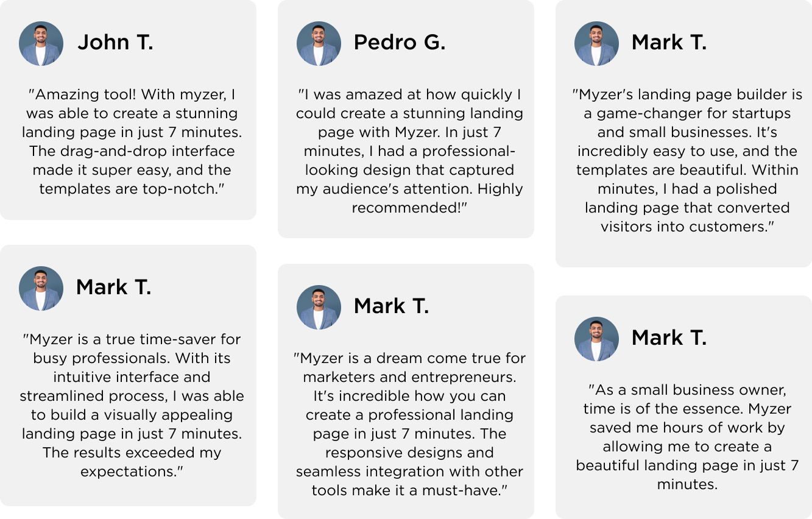Click Mark T. name above dream come true review
Viewport: 812px width, 519px height.
coord(391,306)
